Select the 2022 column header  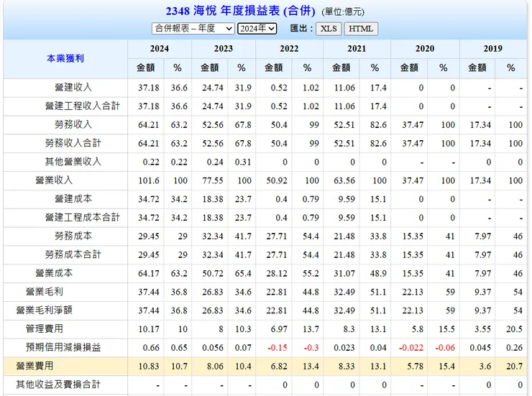point(289,49)
